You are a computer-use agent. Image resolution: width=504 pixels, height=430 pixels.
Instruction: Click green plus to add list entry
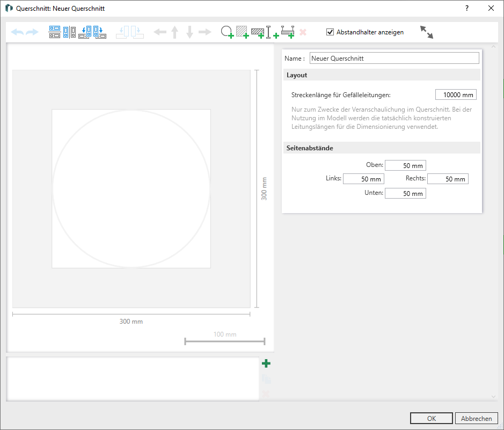click(266, 363)
